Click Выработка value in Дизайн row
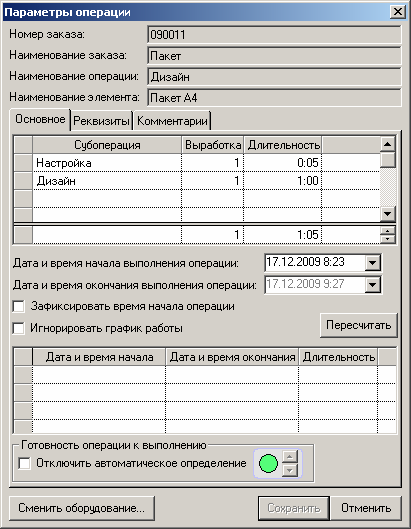The height and width of the screenshot is (529, 411). [x=213, y=181]
